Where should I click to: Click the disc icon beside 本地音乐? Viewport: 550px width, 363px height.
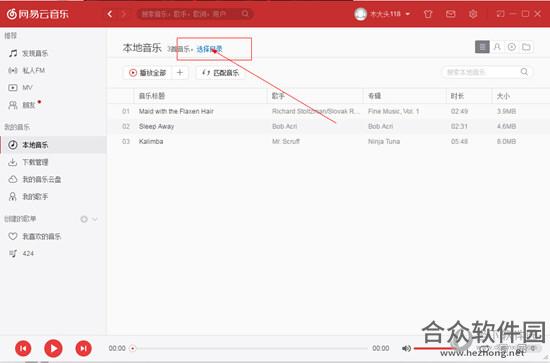tap(13, 145)
